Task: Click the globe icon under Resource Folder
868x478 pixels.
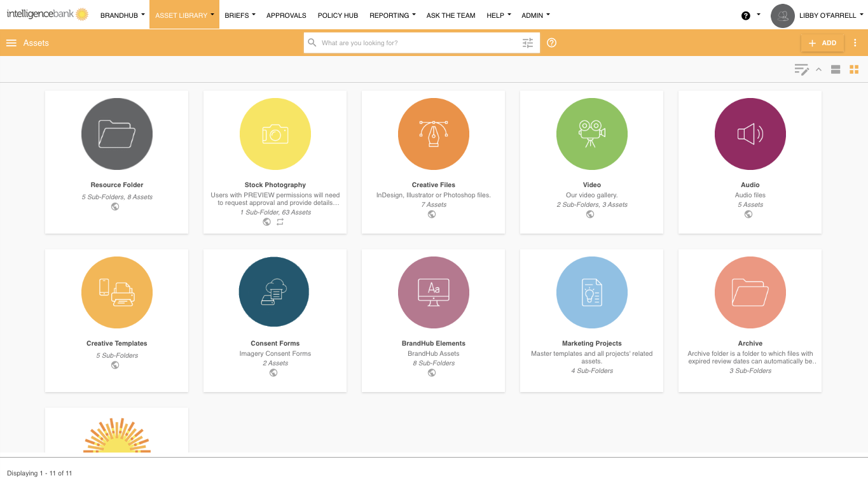Action: 115,207
